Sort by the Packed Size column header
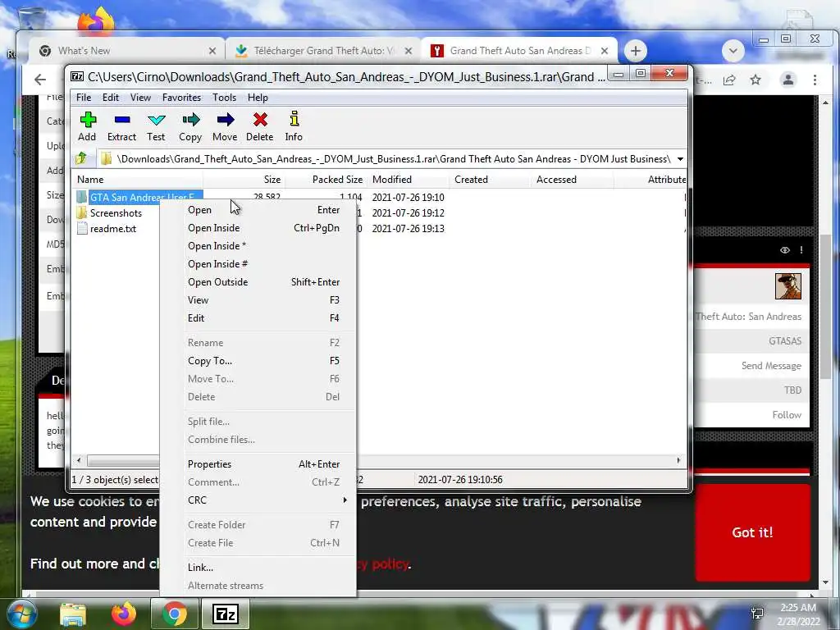Viewport: 840px width, 630px height. point(325,180)
